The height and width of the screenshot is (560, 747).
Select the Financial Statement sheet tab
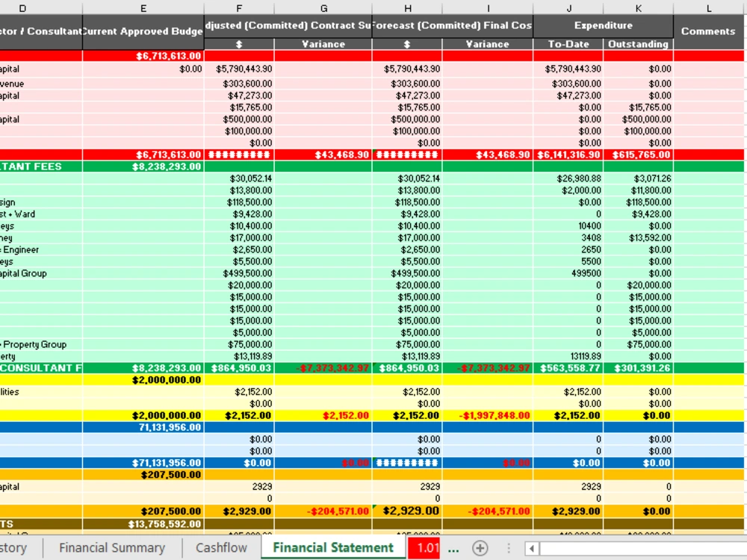pyautogui.click(x=333, y=548)
